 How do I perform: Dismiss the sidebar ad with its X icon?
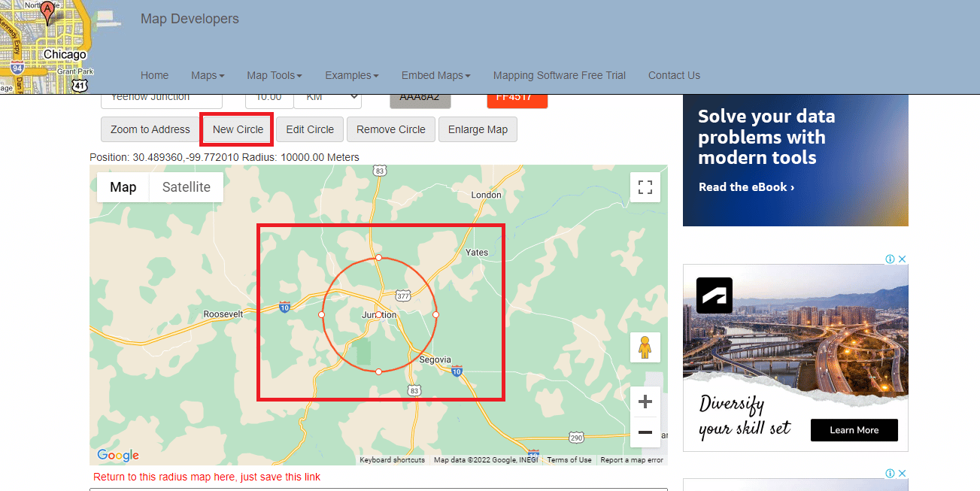point(903,258)
